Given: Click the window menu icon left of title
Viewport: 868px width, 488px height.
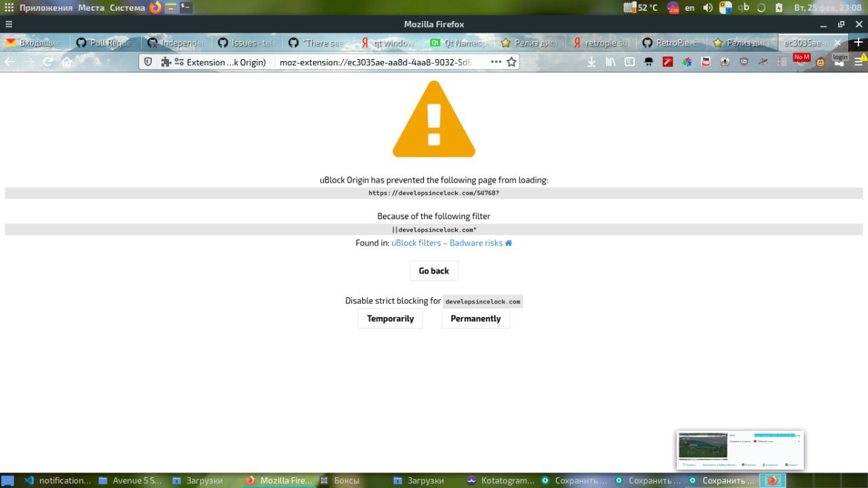Looking at the screenshot, I should [9, 24].
